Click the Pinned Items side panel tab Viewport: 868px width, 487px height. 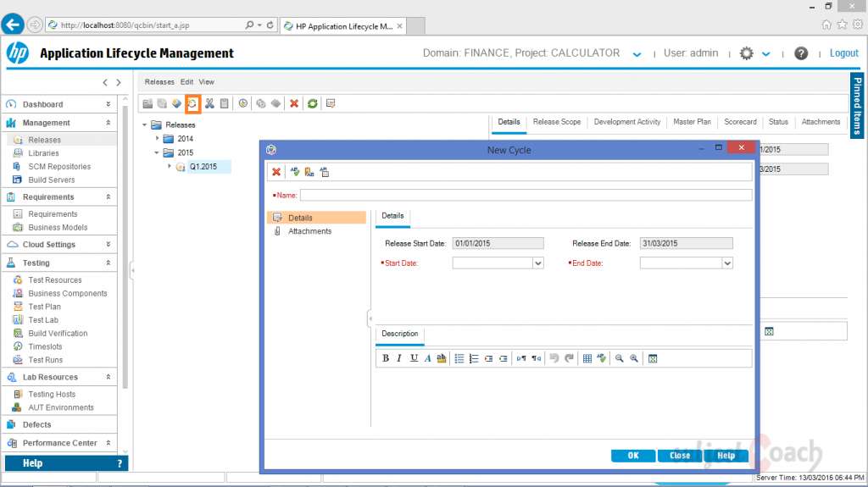point(857,106)
